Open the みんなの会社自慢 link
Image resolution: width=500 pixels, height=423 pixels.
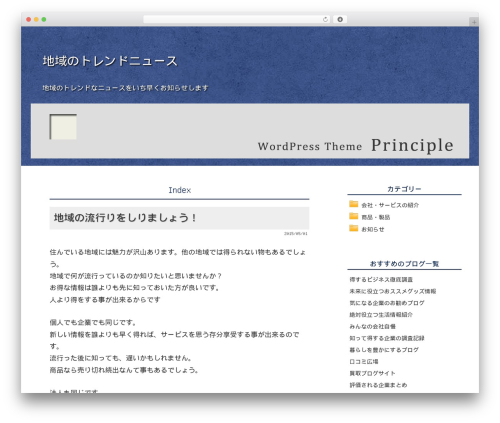[372, 326]
